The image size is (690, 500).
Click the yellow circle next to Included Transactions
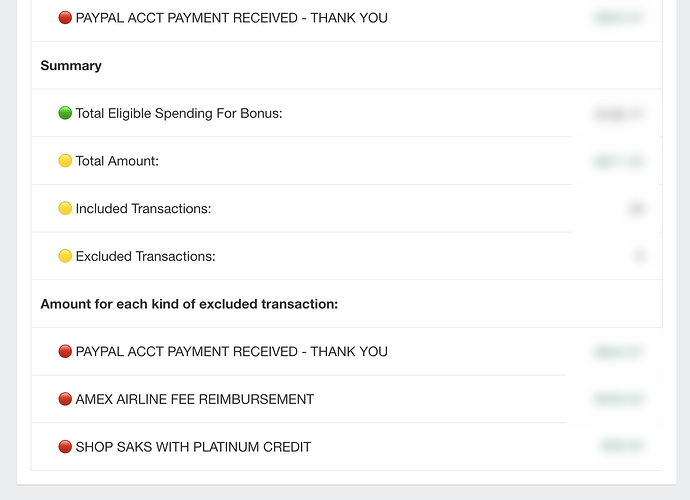click(x=65, y=208)
